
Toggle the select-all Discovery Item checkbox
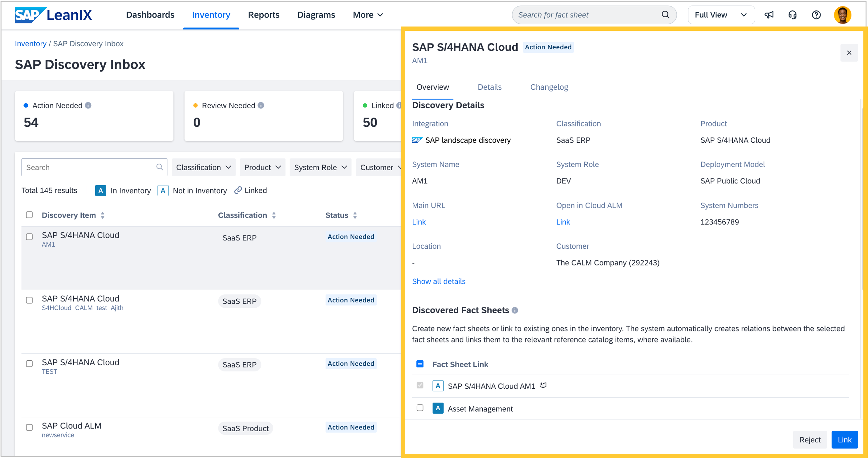30,215
